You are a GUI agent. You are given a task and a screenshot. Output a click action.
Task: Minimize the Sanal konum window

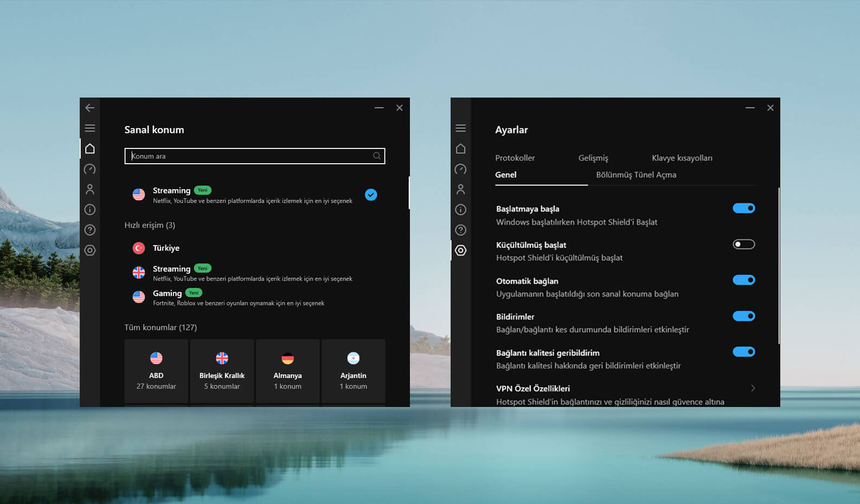coord(379,108)
